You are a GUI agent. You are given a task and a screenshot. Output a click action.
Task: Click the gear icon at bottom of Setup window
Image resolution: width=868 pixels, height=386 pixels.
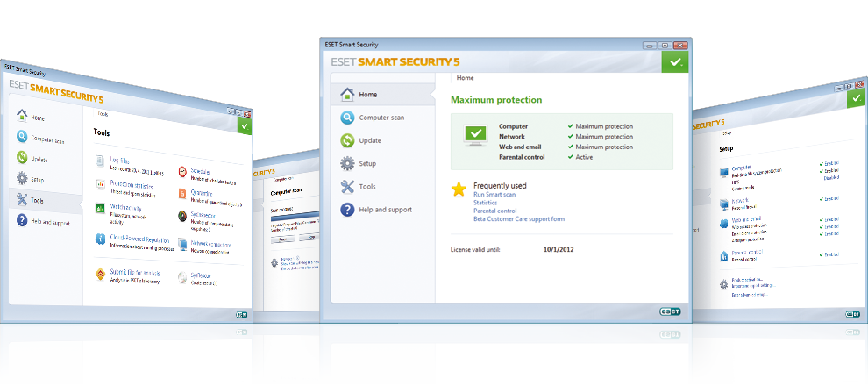point(723,284)
